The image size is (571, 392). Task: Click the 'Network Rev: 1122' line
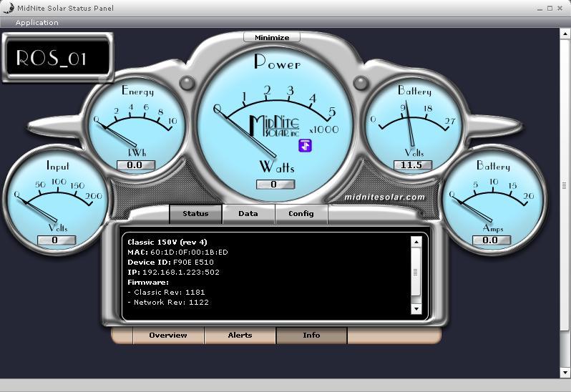(x=168, y=302)
